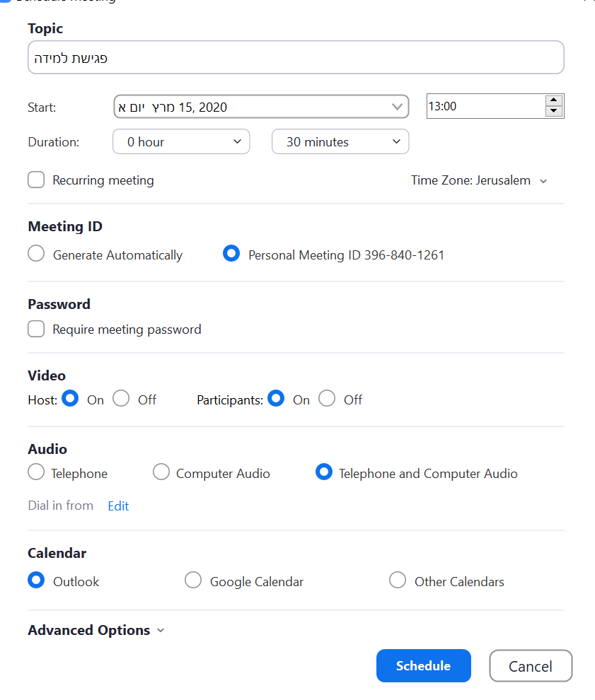Click the Edit dial-in link
The image size is (595, 700).
point(118,506)
